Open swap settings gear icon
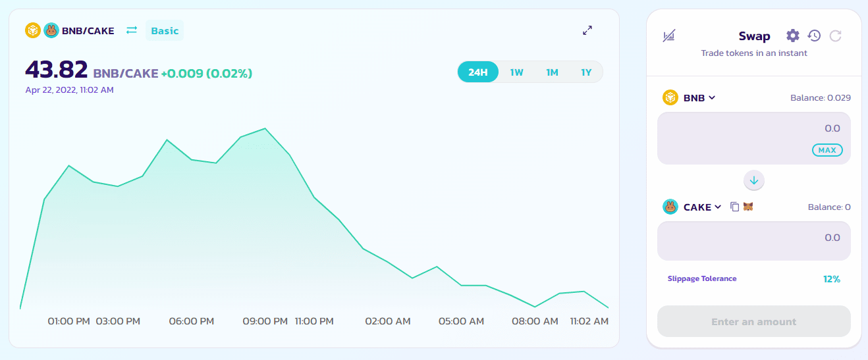This screenshot has width=868, height=360. (x=793, y=36)
